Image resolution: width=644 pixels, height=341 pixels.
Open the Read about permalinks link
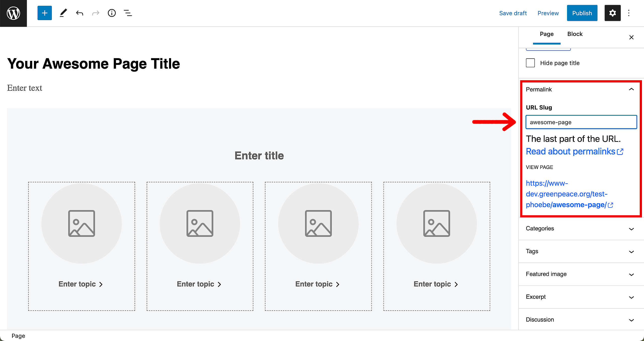click(575, 151)
